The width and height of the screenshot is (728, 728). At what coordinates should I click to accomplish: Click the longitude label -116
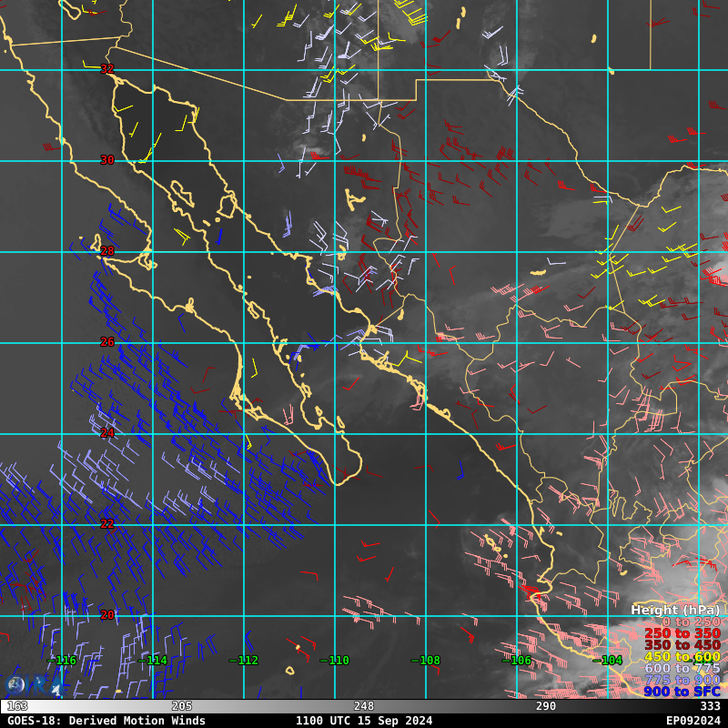pos(61,661)
